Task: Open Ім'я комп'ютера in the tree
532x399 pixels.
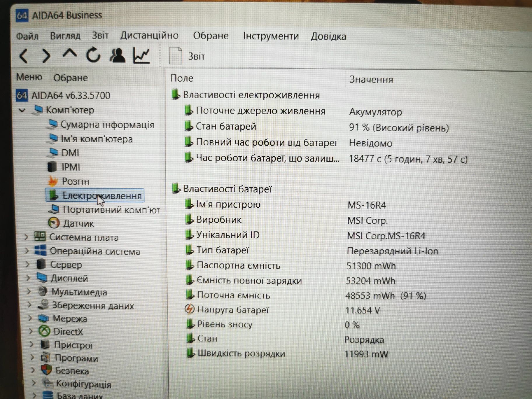Action: (x=90, y=139)
